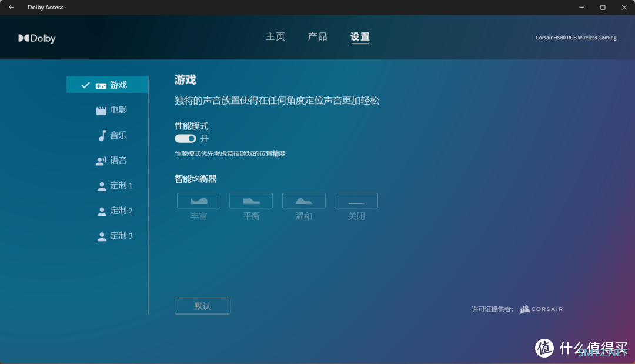Click the 平衡 preset label text
The width and height of the screenshot is (635, 364).
tap(252, 216)
